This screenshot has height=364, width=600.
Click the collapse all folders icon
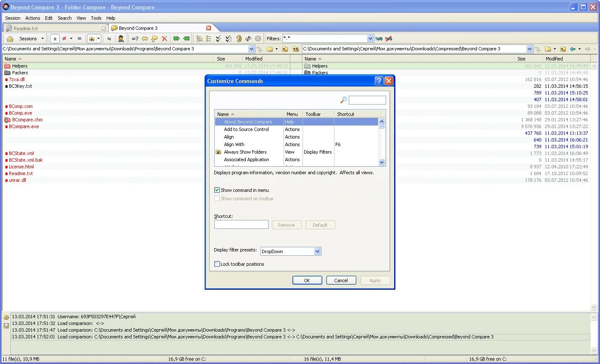pos(209,39)
